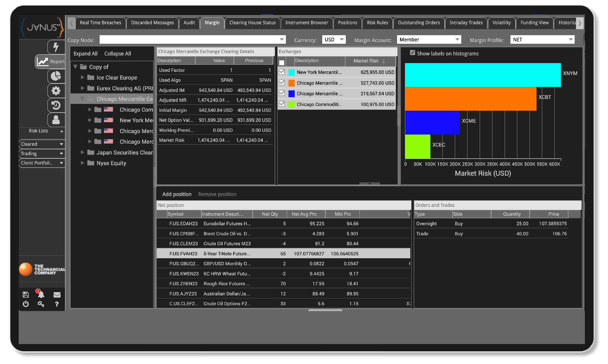Toggle select-all checkbox in Exchanges header
The width and height of the screenshot is (608, 364).
(x=282, y=62)
